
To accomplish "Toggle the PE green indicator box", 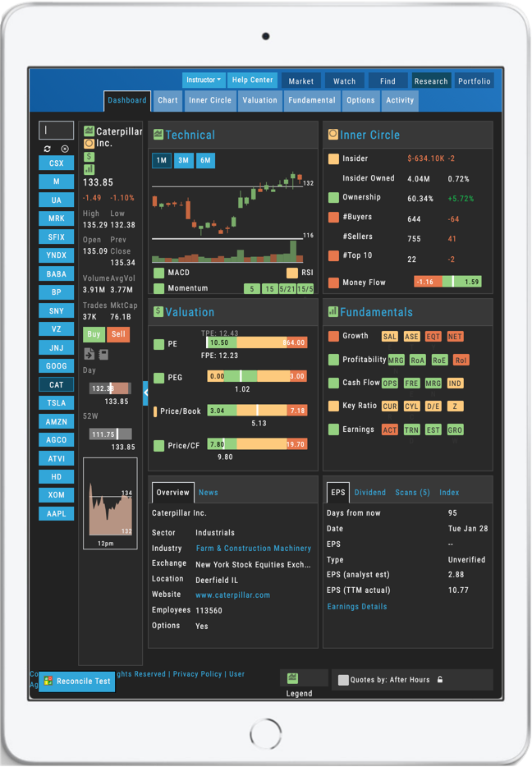I will click(159, 344).
